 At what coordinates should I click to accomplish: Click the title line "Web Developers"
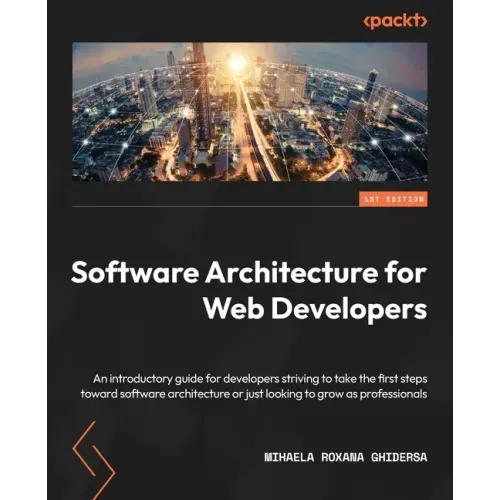pos(315,309)
